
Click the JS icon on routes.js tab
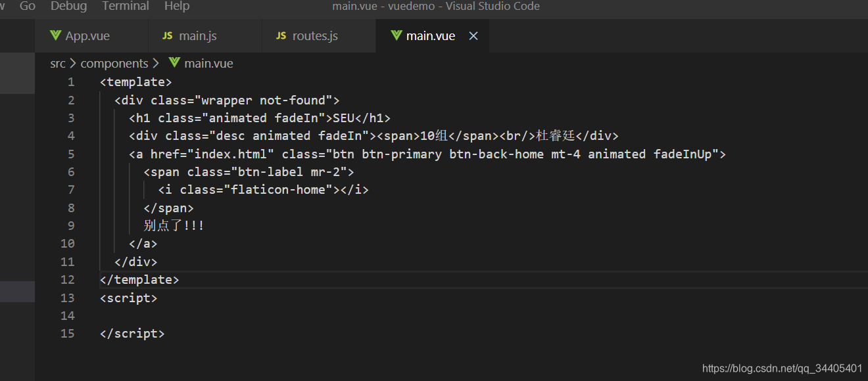pyautogui.click(x=281, y=35)
